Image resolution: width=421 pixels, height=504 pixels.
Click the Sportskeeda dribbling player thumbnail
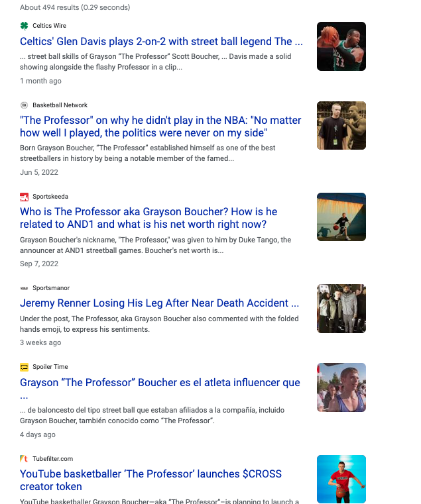click(341, 217)
